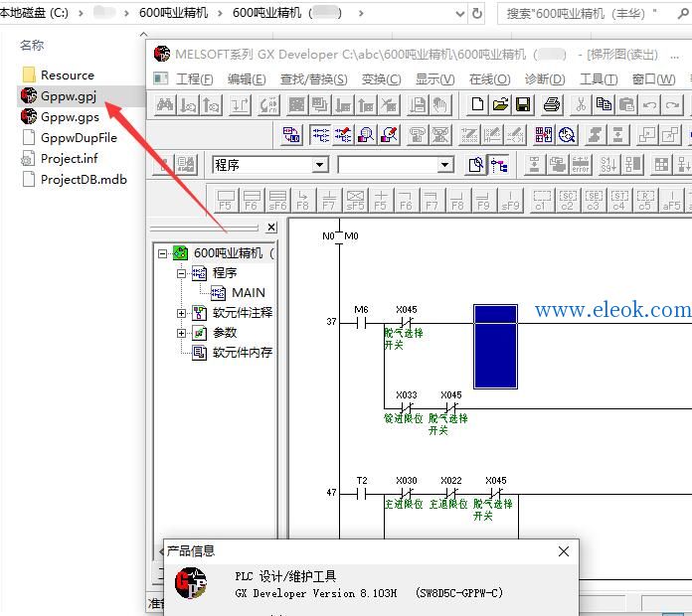Screen dimensions: 692x616
Task: Click the F9 horizontal line button
Action: [483, 200]
